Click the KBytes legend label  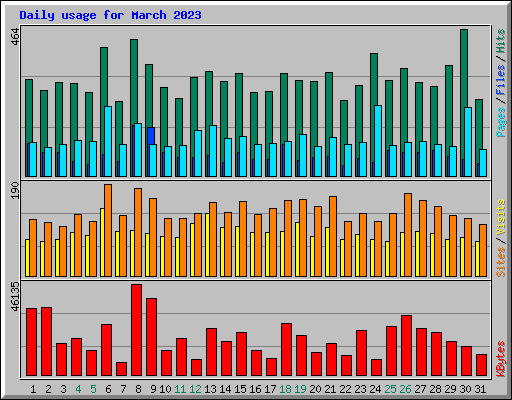[x=500, y=359]
